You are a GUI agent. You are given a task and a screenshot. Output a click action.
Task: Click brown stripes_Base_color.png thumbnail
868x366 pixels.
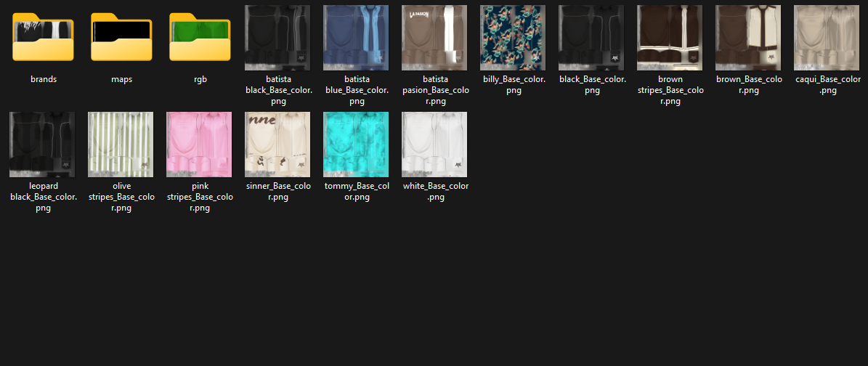670,38
